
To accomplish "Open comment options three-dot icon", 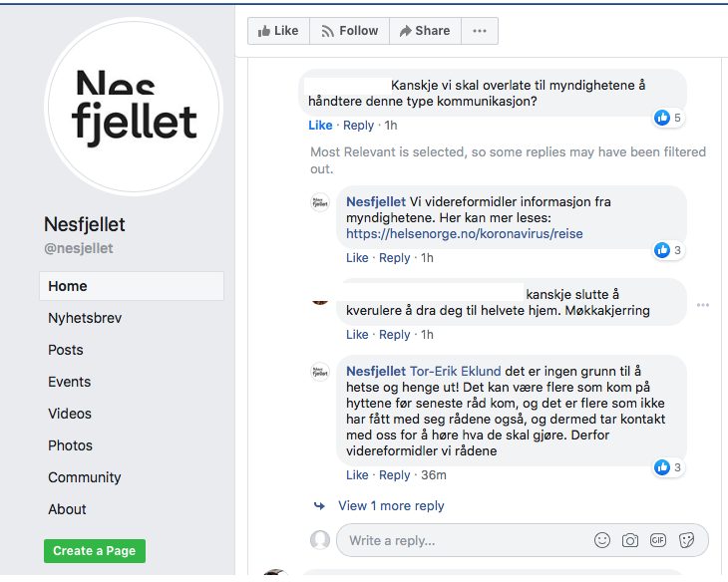I will [x=703, y=305].
